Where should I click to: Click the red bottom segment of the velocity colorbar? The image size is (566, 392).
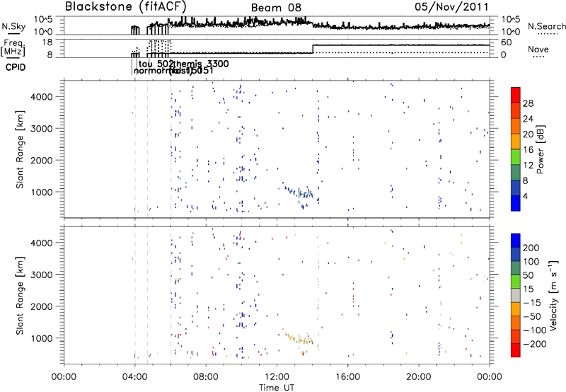pos(516,350)
